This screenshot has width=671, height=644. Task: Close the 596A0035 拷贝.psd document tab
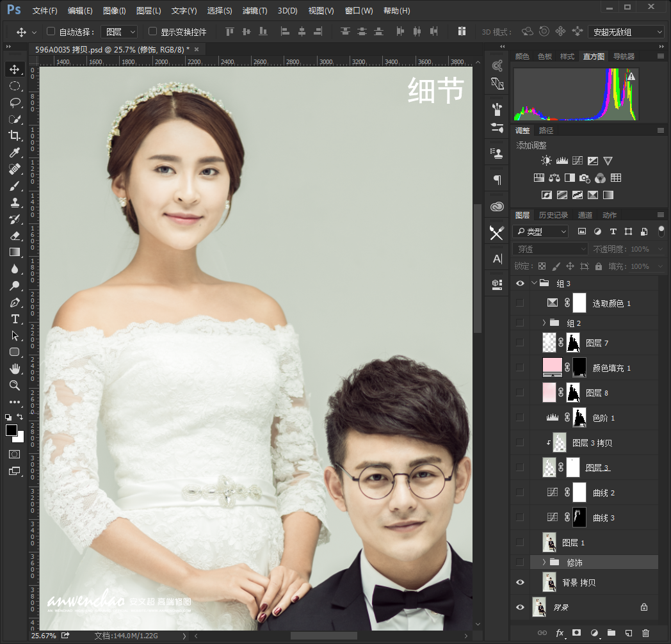pyautogui.click(x=197, y=49)
